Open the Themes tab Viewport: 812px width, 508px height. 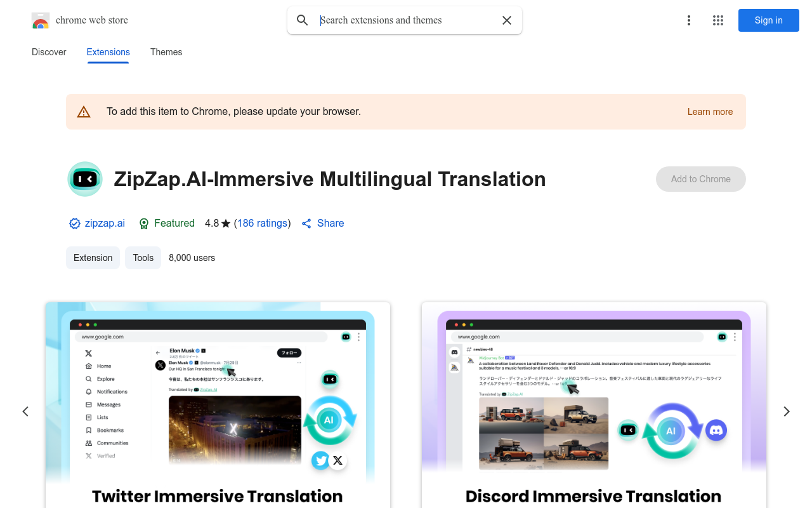click(166, 52)
